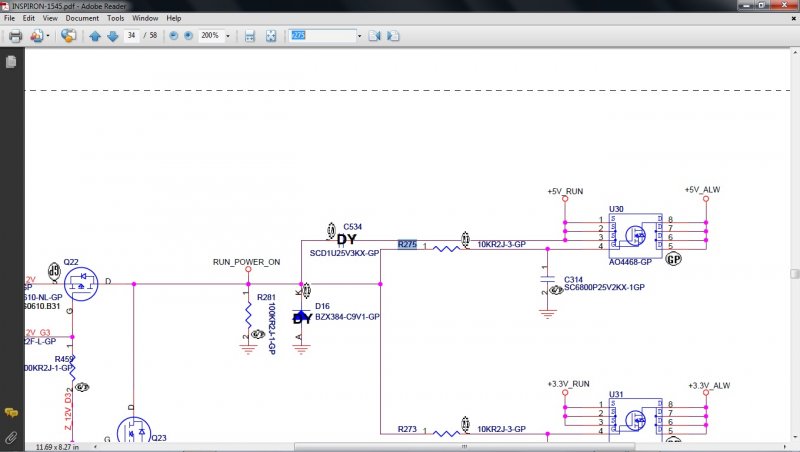
Task: Click the +5V_ALW label
Action: pos(703,190)
